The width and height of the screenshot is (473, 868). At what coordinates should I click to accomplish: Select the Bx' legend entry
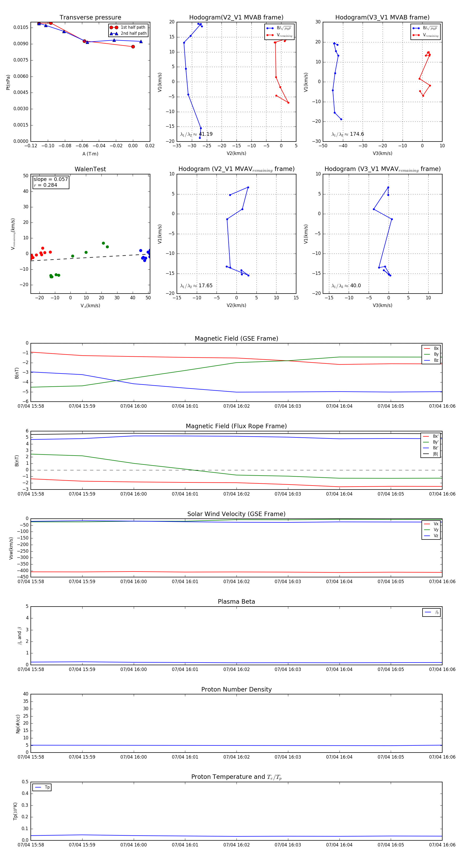(x=431, y=436)
